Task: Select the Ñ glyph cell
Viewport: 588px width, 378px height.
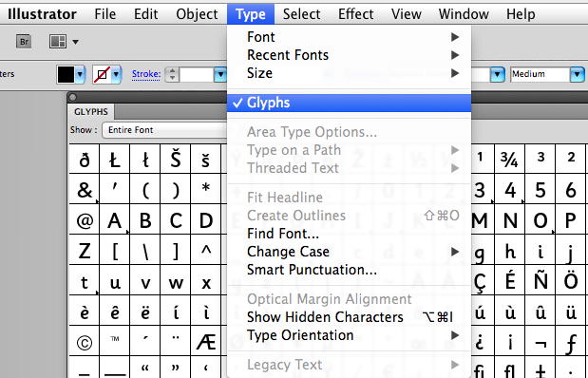Action: (x=541, y=280)
